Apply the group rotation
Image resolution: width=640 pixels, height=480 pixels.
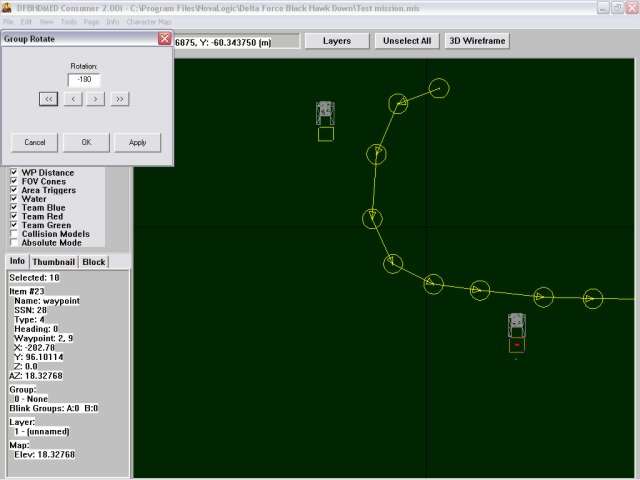point(137,142)
